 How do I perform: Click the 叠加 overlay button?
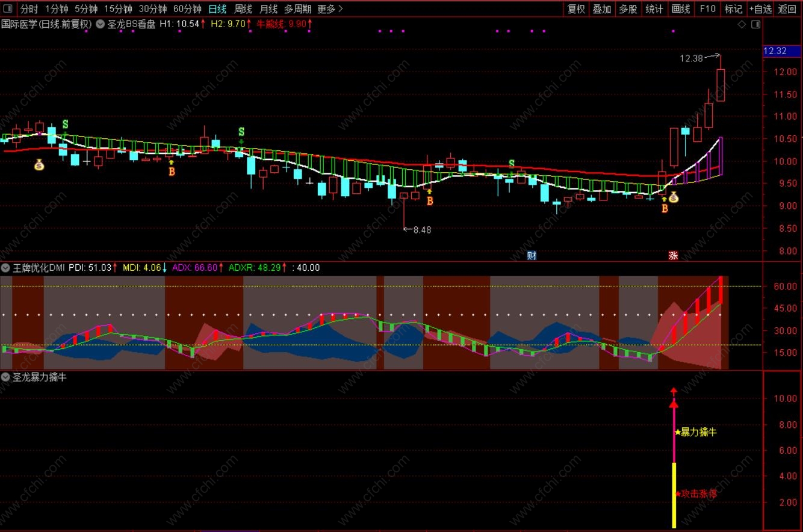click(602, 9)
